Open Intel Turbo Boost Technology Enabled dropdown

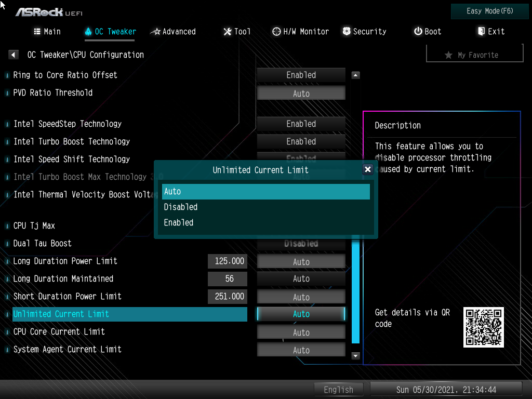click(301, 141)
